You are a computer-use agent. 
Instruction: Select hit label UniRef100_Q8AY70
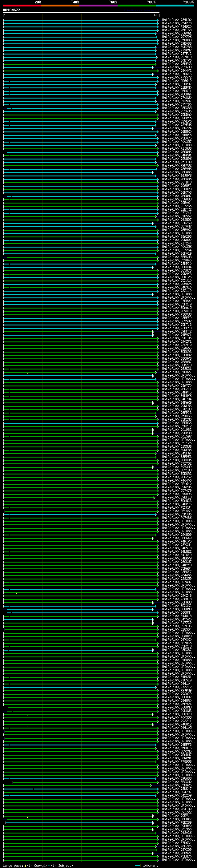(x=177, y=386)
